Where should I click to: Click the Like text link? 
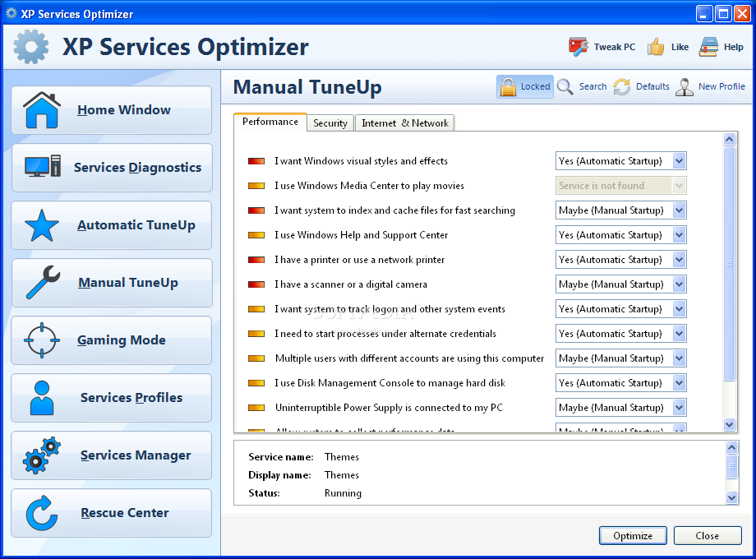click(x=680, y=47)
